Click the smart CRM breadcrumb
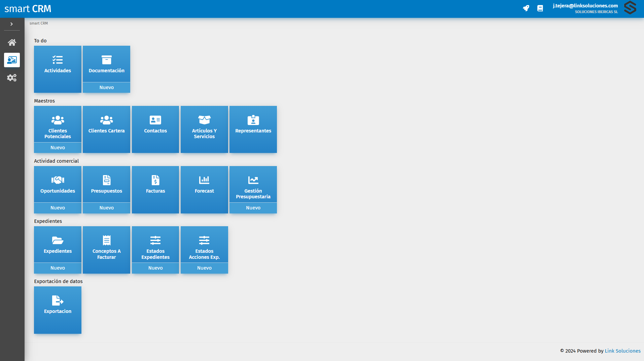 [x=39, y=24]
